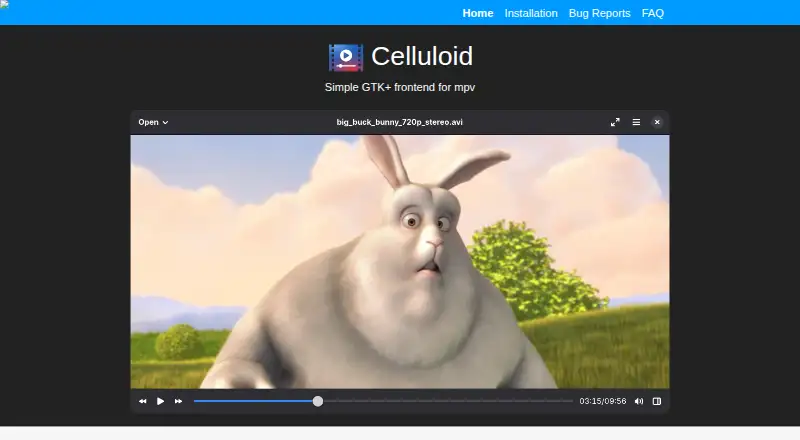Toggle the playlist sidebar icon

pyautogui.click(x=657, y=401)
